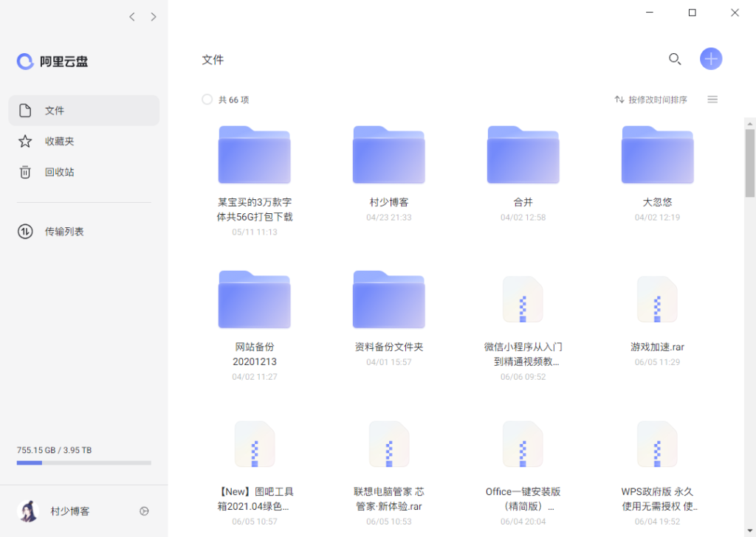Click the Office一键安装版(精简版) file name

coord(523,499)
